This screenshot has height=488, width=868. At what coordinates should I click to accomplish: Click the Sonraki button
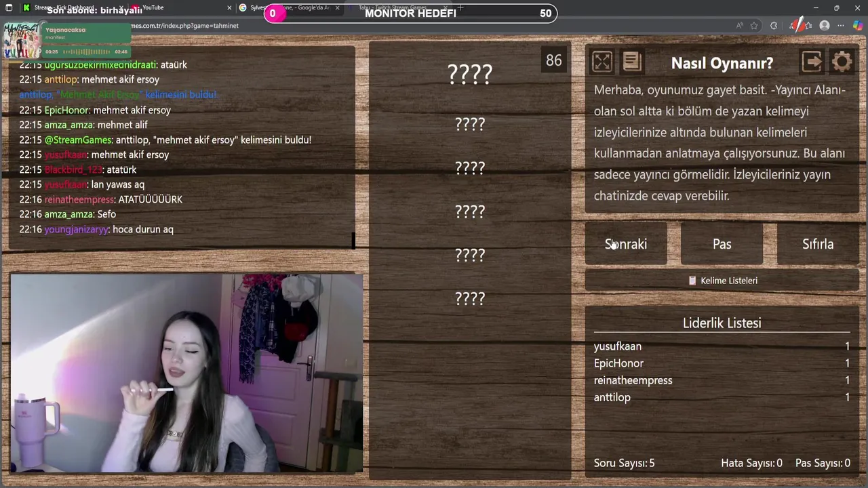pyautogui.click(x=626, y=244)
